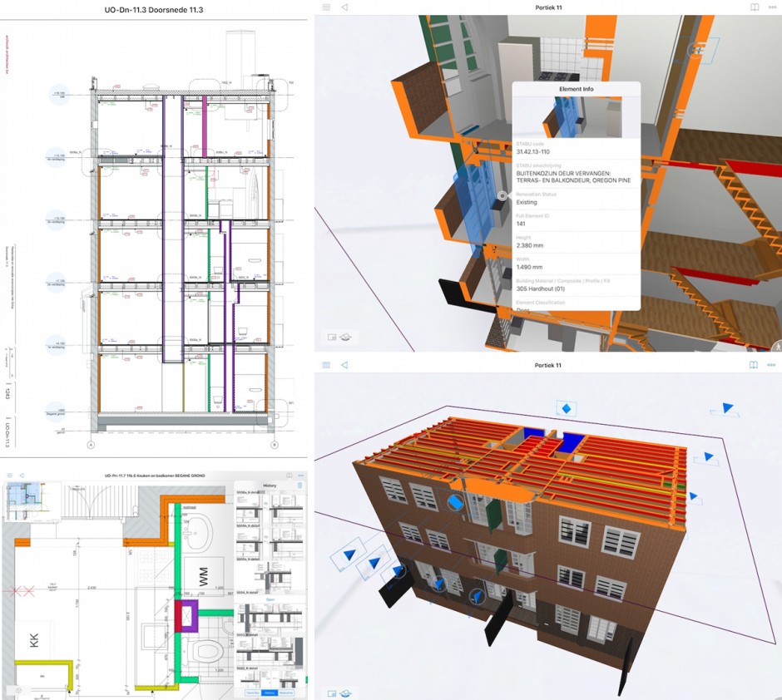Open bookmarks book icon in Element Info view
This screenshot has width=782, height=700.
pos(753,7)
